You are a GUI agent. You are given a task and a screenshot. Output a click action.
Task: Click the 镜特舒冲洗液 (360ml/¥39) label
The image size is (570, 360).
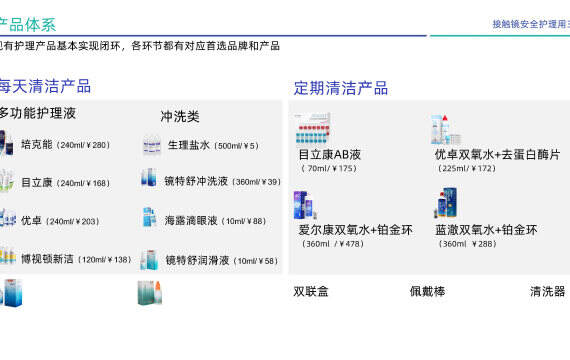tap(222, 181)
